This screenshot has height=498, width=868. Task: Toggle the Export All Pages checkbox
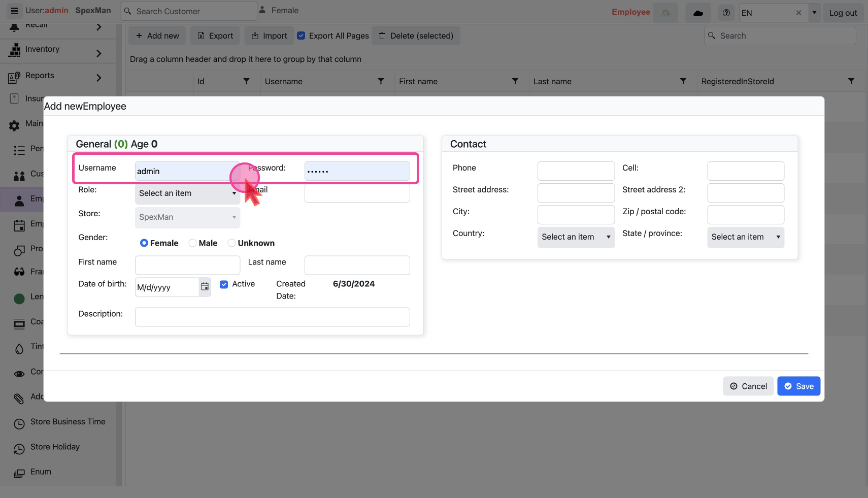pyautogui.click(x=301, y=36)
